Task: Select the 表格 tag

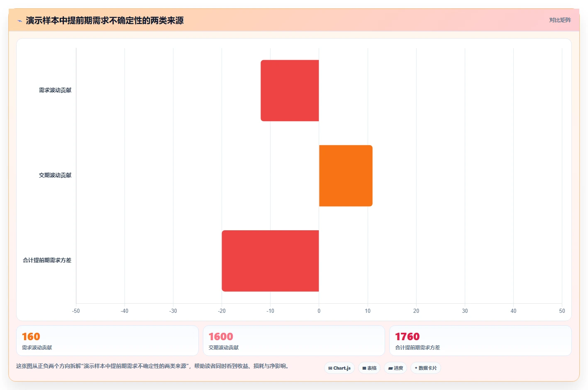Action: (x=369, y=368)
